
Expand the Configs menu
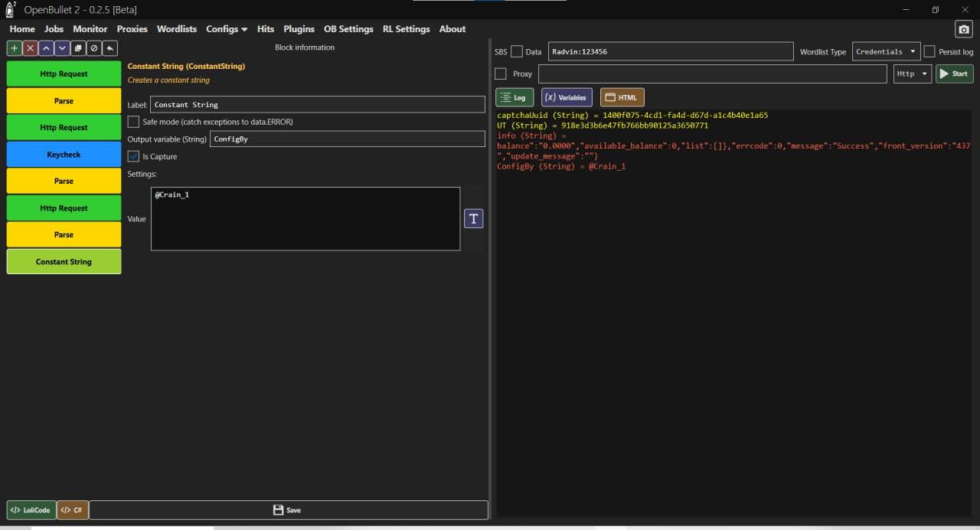click(227, 29)
